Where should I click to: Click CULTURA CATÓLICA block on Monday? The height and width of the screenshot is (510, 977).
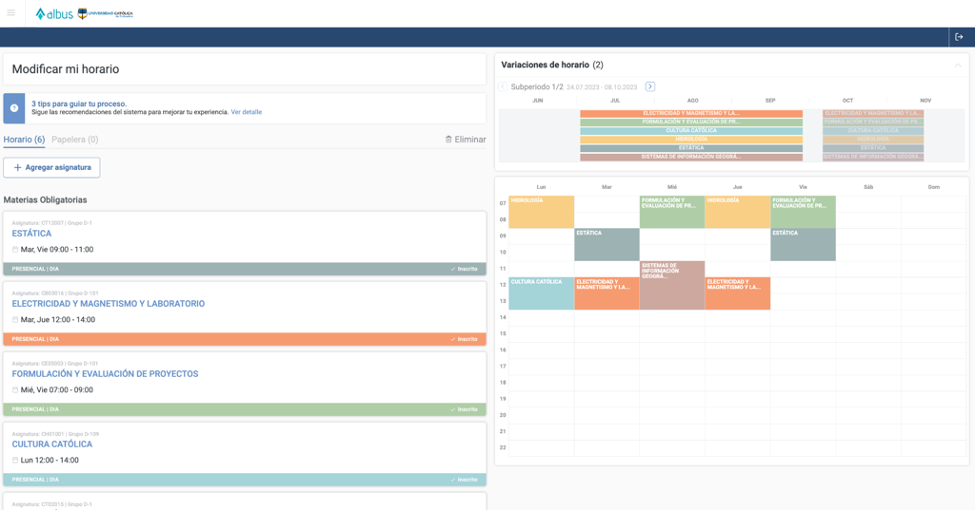(541, 294)
